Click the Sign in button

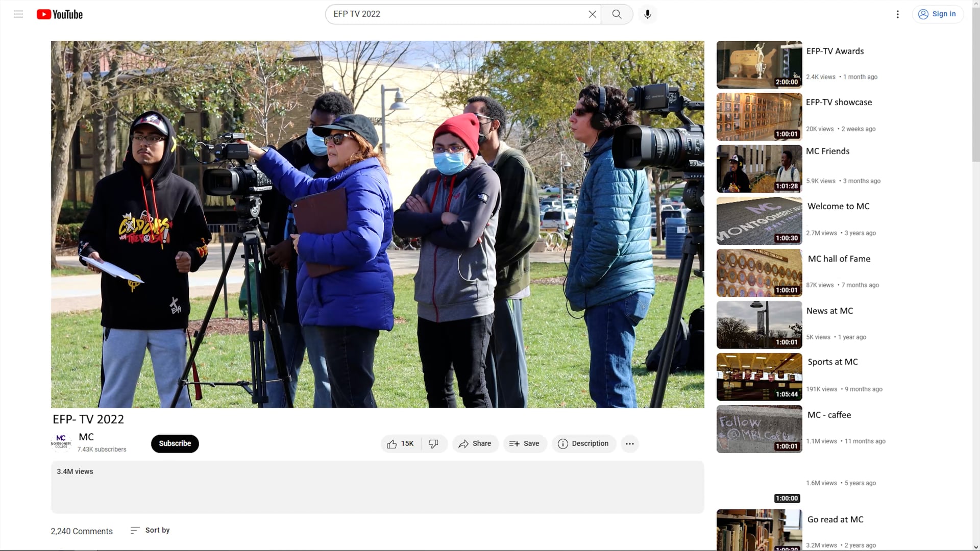tap(938, 14)
